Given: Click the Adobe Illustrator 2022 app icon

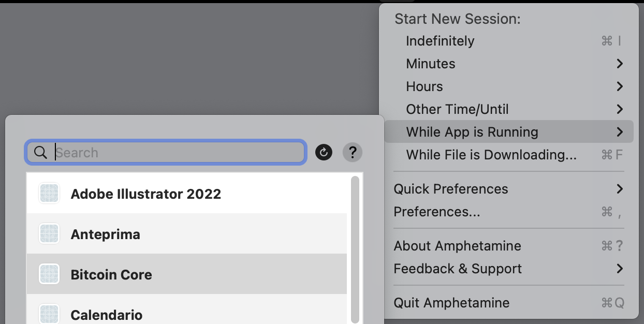Looking at the screenshot, I should coord(49,194).
